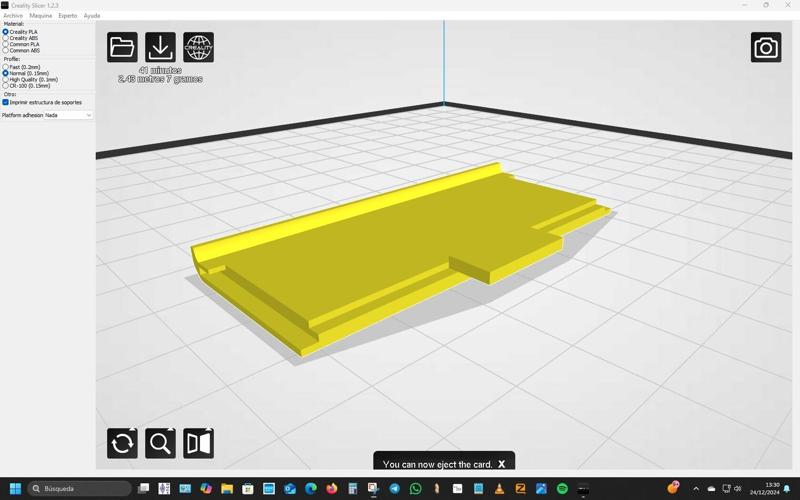Open Outlook from the taskbar
The width and height of the screenshot is (800, 500).
(290, 489)
